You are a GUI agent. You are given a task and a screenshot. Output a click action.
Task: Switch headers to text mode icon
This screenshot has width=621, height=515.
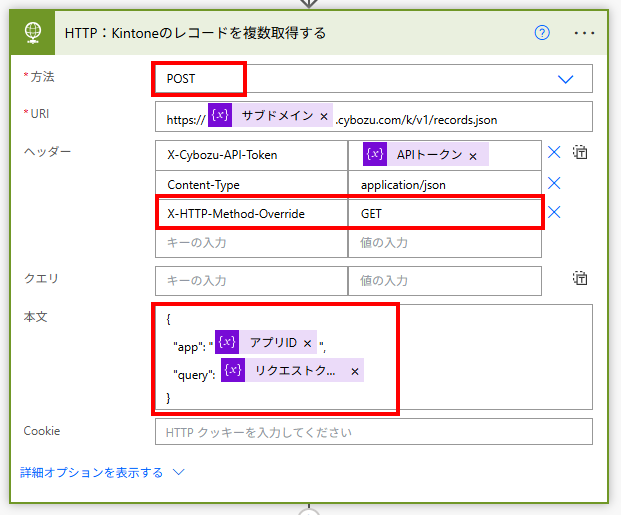pyautogui.click(x=580, y=152)
